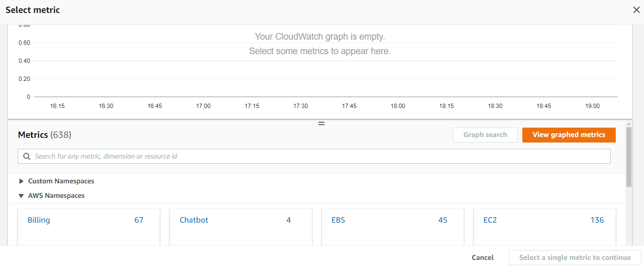Collapse the AWS Namespaces section
The height and width of the screenshot is (267, 644).
[x=56, y=195]
